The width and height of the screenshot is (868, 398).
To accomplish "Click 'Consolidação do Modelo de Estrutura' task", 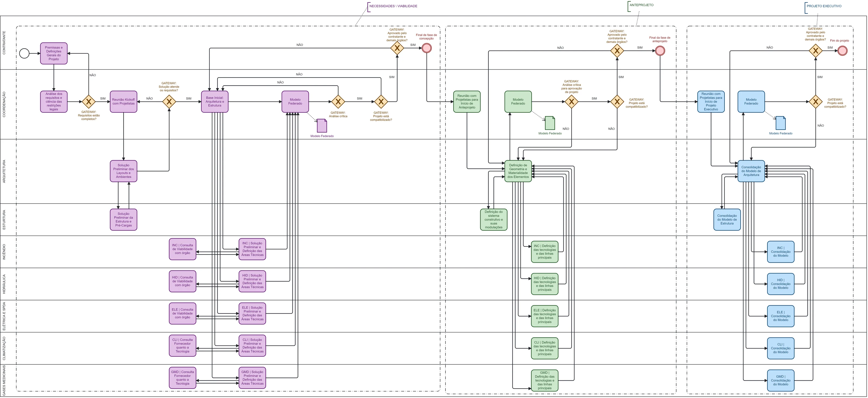I will coord(727,220).
